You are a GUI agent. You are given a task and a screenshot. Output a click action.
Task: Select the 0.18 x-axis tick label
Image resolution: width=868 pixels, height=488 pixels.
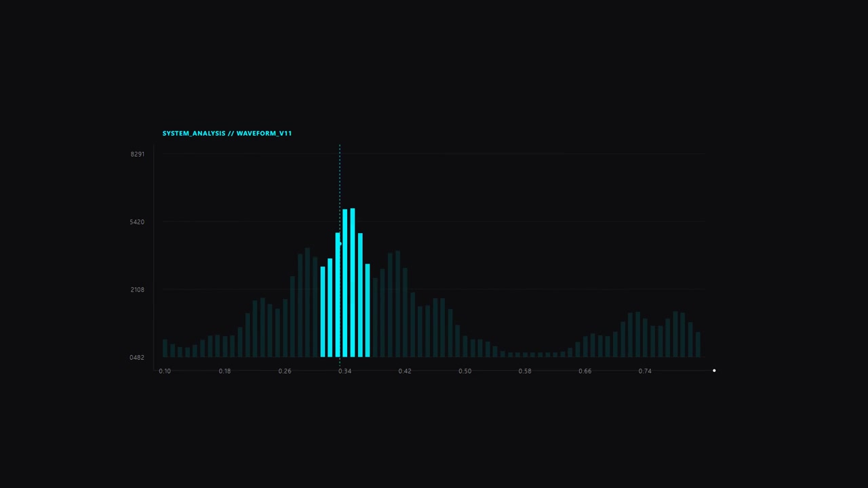coord(224,371)
